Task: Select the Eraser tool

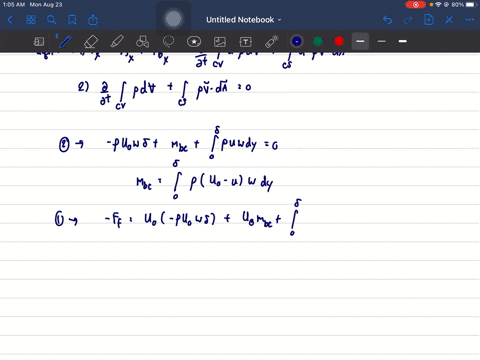Action: (x=91, y=42)
